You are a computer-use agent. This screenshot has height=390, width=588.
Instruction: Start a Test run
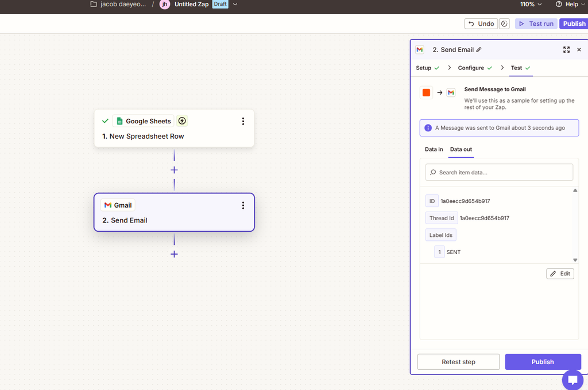point(536,24)
